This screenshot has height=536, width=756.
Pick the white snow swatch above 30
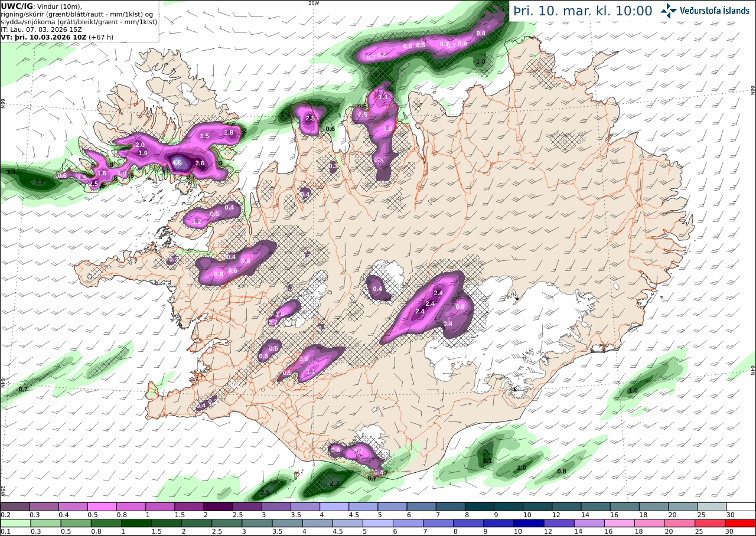coord(741,506)
